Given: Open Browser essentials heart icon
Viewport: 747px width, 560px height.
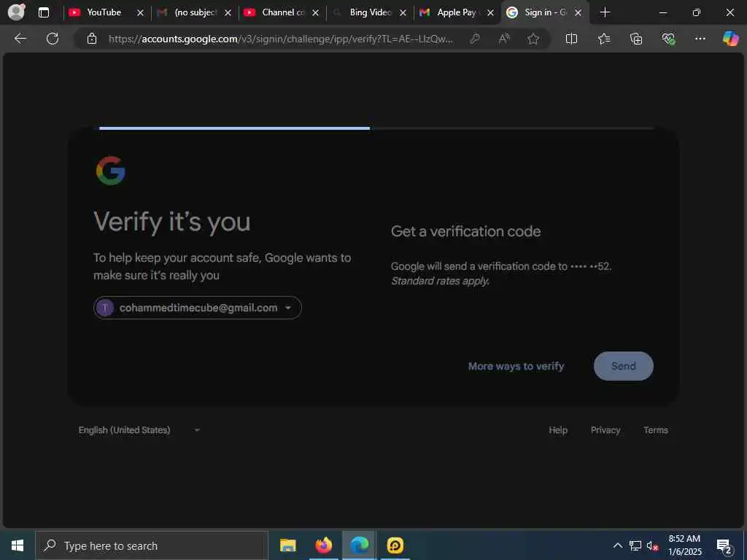Looking at the screenshot, I should click(668, 39).
